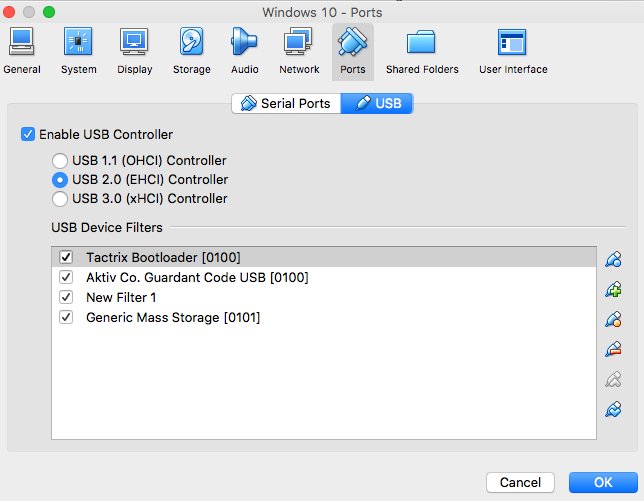Close the window with red button
The width and height of the screenshot is (644, 501).
pyautogui.click(x=9, y=12)
